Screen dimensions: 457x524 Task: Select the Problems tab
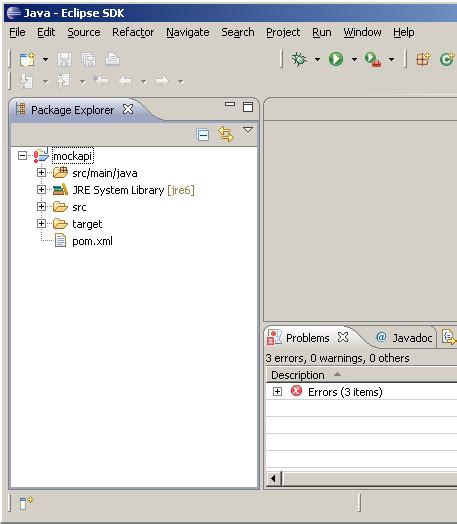click(x=308, y=338)
